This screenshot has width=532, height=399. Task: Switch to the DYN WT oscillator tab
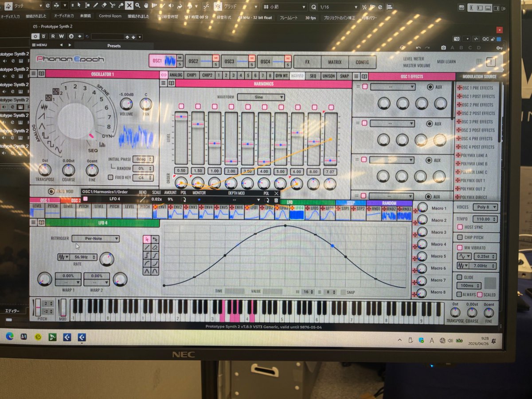tap(282, 76)
